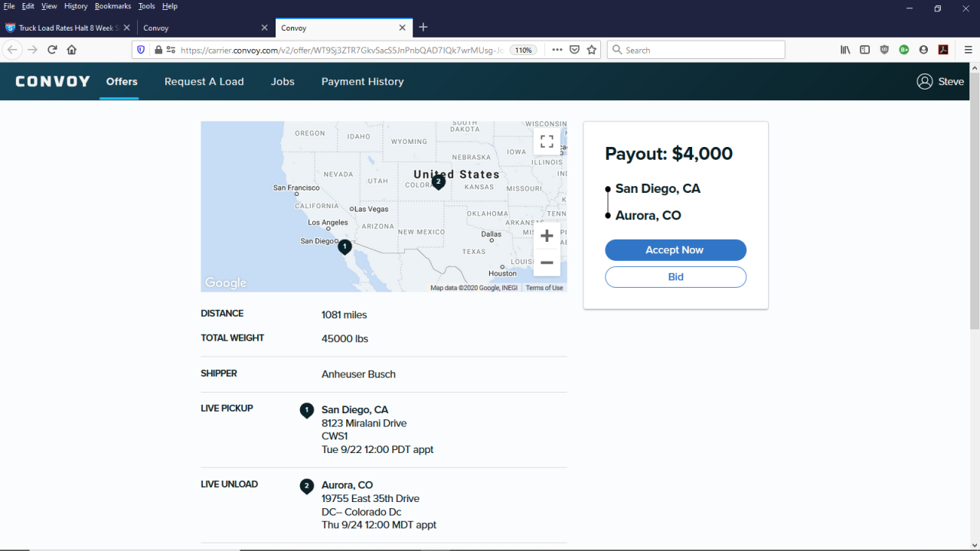The width and height of the screenshot is (980, 551).
Task: Select the 1081 miles distance value
Action: coord(345,315)
